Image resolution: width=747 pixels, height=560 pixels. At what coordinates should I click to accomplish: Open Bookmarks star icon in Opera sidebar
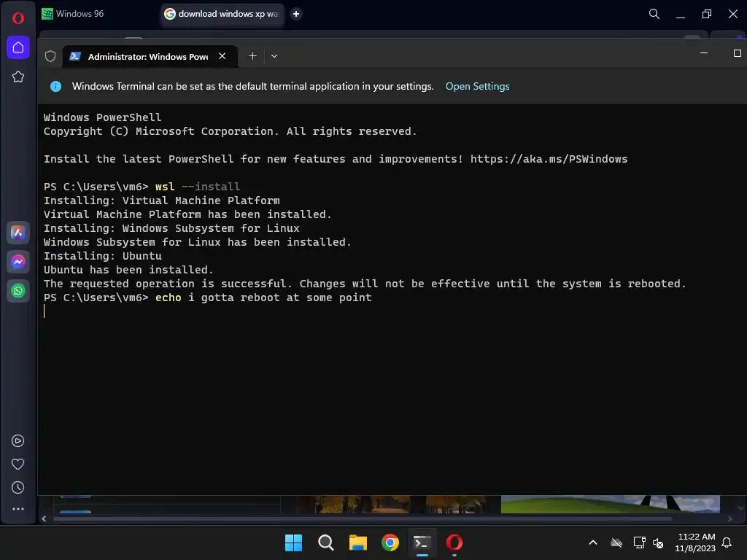click(18, 77)
